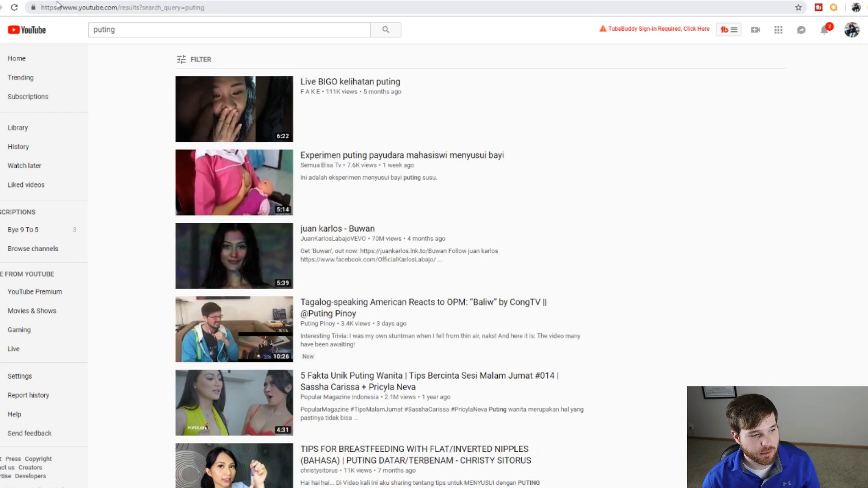This screenshot has height=488, width=868.
Task: Open Live in sidebar
Action: coord(13,348)
